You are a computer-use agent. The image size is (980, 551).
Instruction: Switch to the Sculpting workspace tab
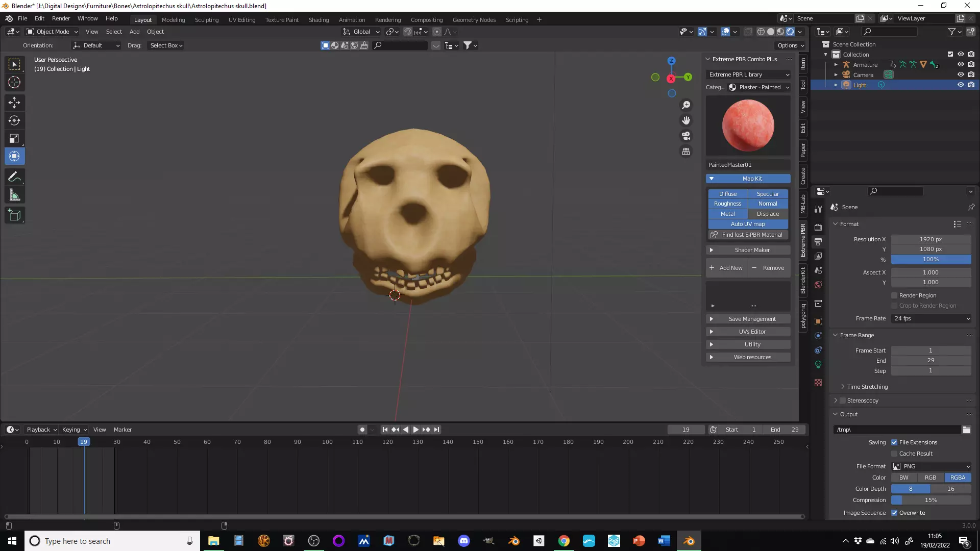[x=206, y=20]
